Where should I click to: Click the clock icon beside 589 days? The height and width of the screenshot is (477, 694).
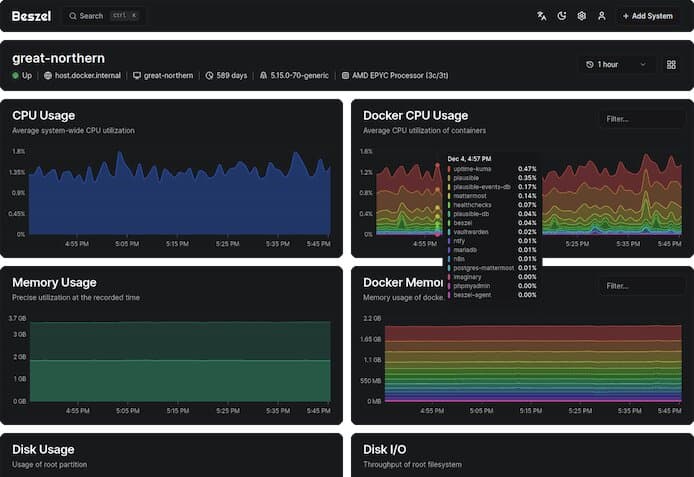point(209,76)
